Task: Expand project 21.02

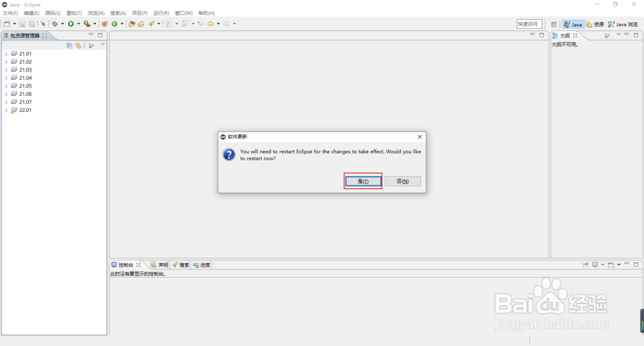Action: (x=6, y=62)
